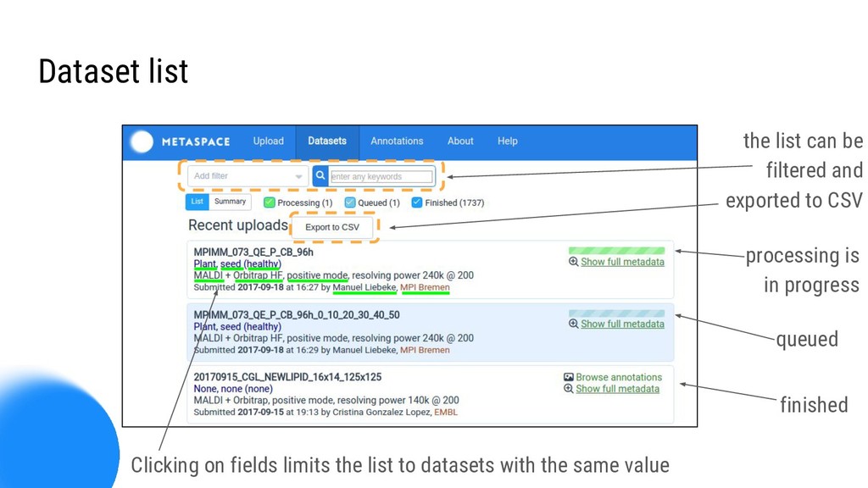
Task: Click green processing progress bar
Action: point(617,251)
